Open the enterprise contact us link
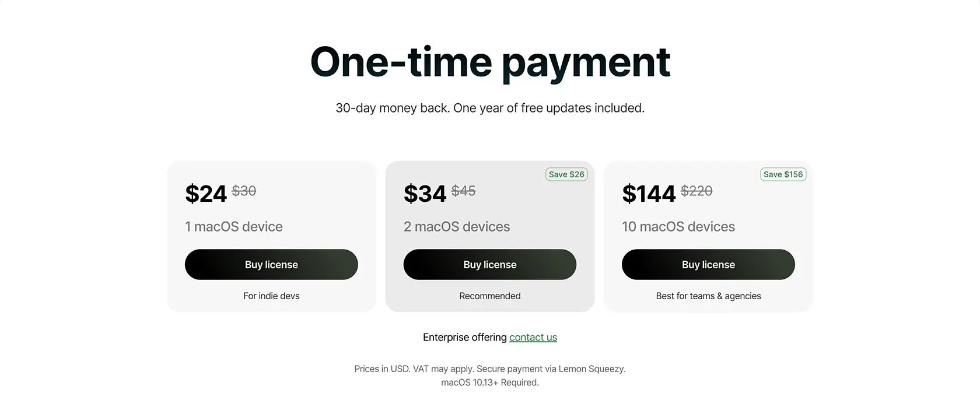The width and height of the screenshot is (980, 417). 533,337
